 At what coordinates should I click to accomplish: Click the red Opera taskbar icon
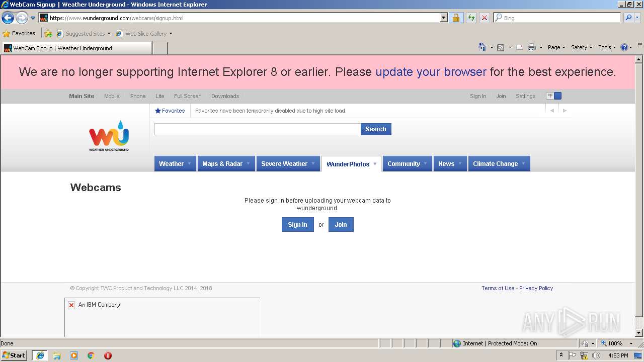coord(108,355)
